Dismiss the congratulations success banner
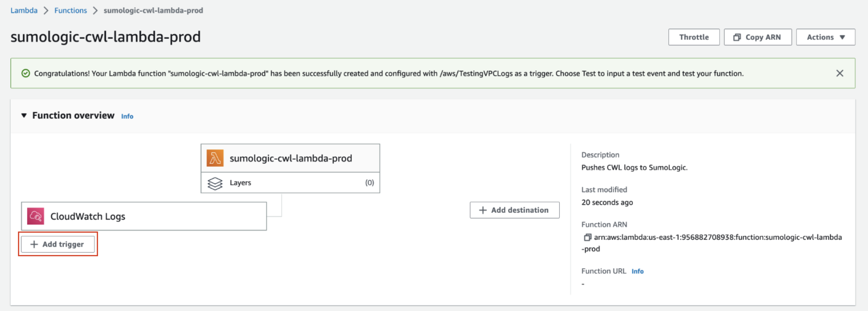The image size is (868, 311). click(840, 73)
